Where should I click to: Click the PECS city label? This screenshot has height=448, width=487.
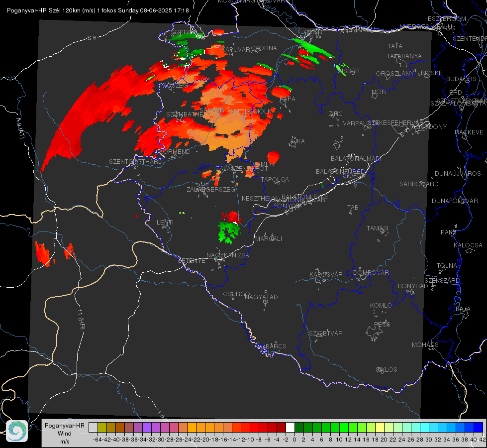[382, 324]
